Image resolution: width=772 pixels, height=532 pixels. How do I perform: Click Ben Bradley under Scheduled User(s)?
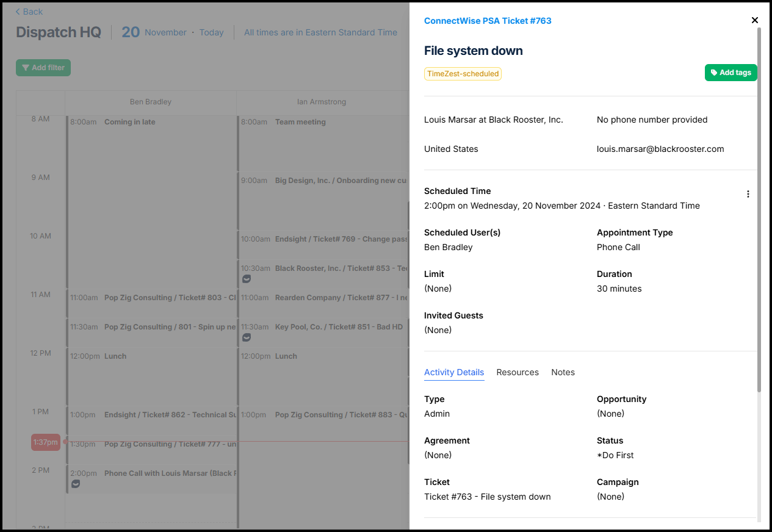pos(449,247)
